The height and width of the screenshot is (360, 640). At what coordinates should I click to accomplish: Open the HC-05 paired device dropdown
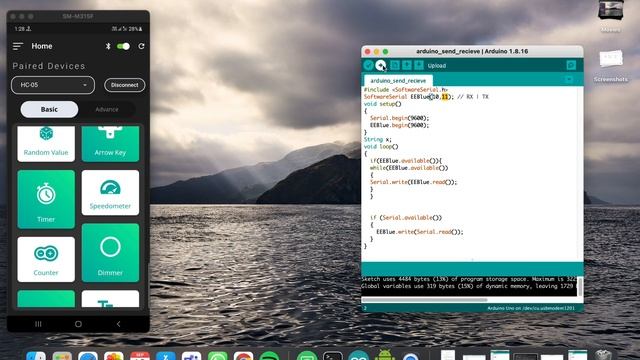(x=53, y=85)
